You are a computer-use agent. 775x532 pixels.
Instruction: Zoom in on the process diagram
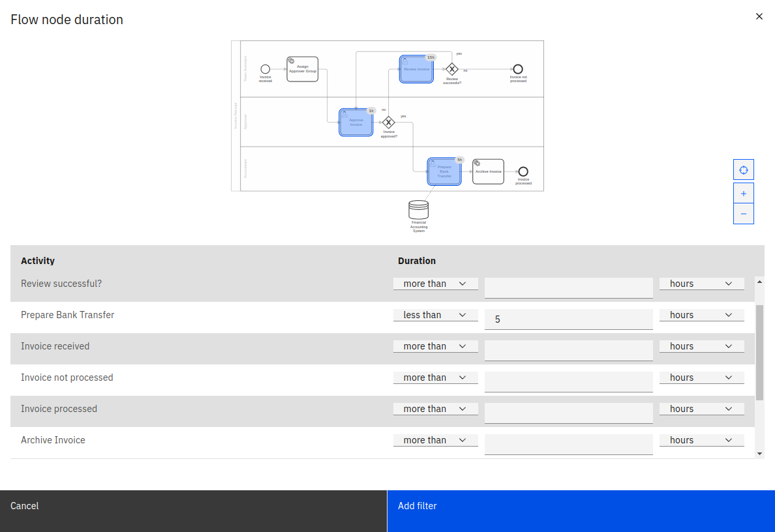click(x=744, y=192)
